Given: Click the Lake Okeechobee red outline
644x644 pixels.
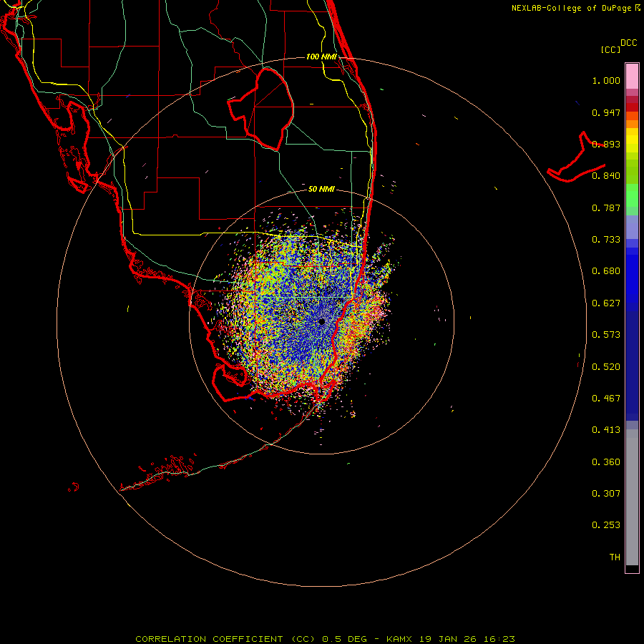Looking at the screenshot, I should [x=260, y=109].
